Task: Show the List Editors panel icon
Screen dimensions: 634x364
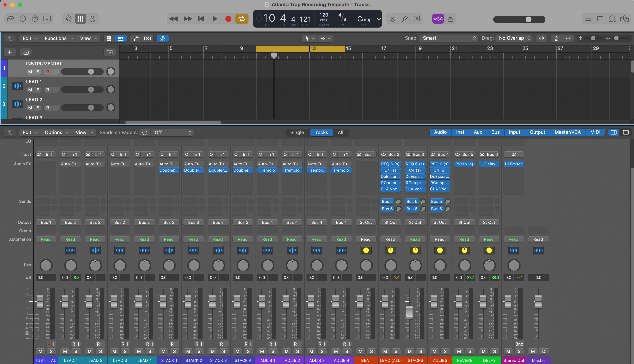Action: pos(588,19)
